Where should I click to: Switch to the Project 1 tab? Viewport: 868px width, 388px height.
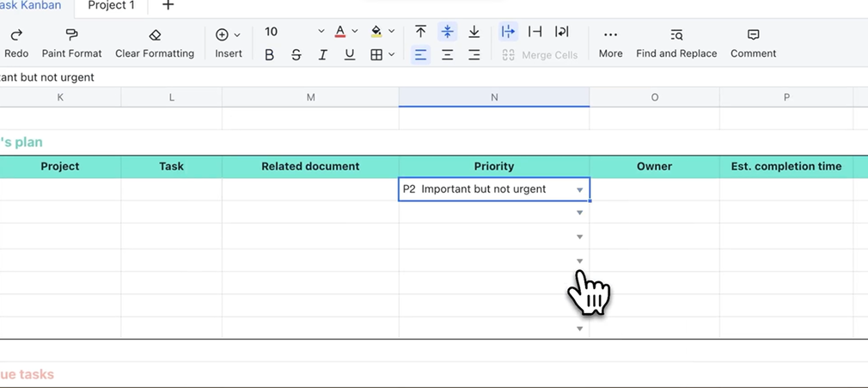click(x=112, y=6)
